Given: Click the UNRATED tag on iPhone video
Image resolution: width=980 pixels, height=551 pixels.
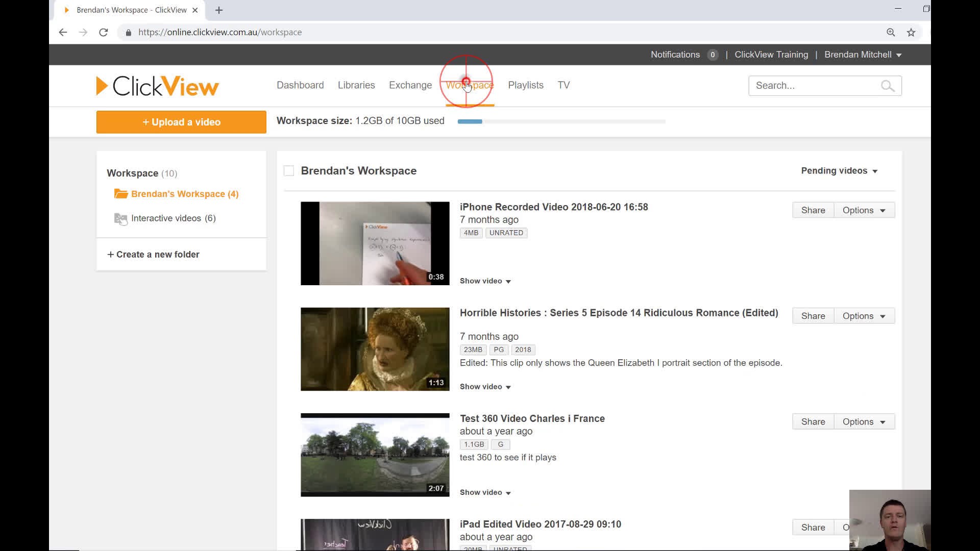Looking at the screenshot, I should coord(506,233).
